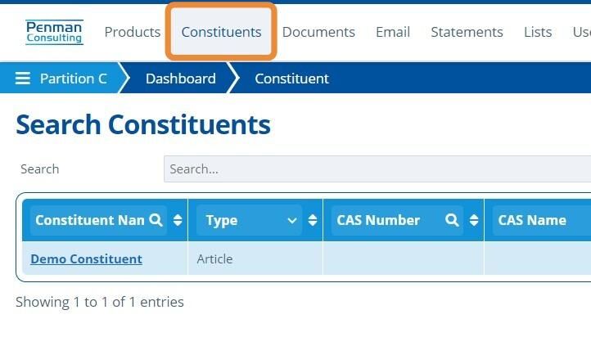The height and width of the screenshot is (364, 591).
Task: Open the Documents menu item
Action: point(318,32)
